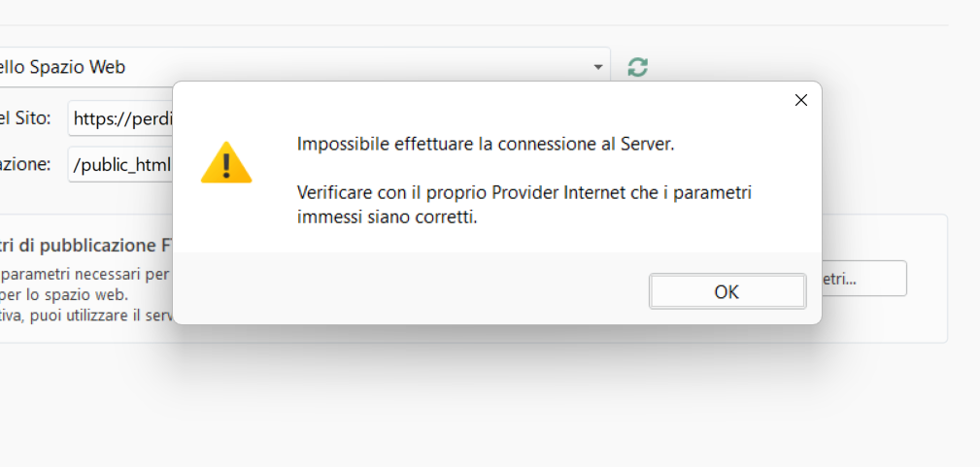Click the "immessi siano corretti." text line
Viewport: 980px width, 467px height.
[x=388, y=217]
